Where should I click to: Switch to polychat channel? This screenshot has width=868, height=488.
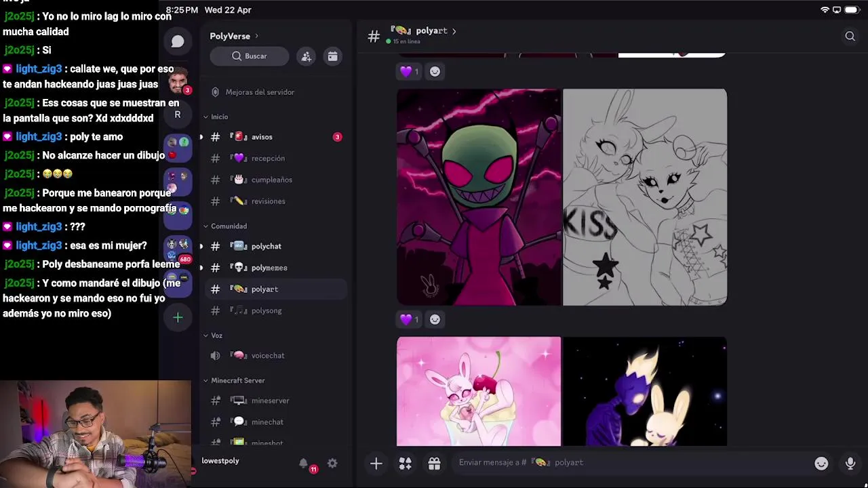pos(276,247)
